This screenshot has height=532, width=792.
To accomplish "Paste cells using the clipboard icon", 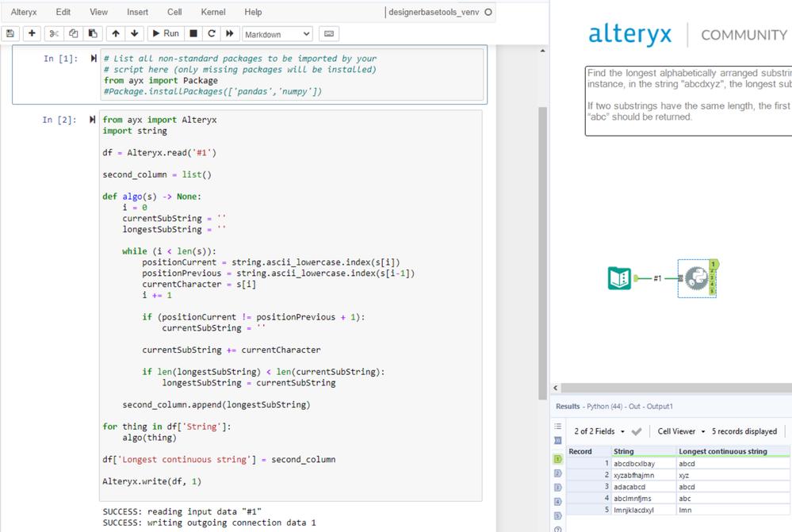I will click(93, 33).
